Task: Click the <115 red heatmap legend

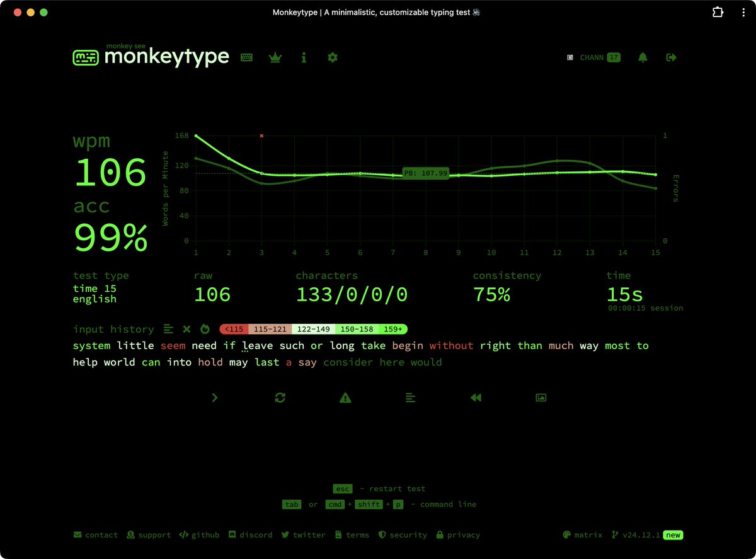Action: click(x=234, y=329)
